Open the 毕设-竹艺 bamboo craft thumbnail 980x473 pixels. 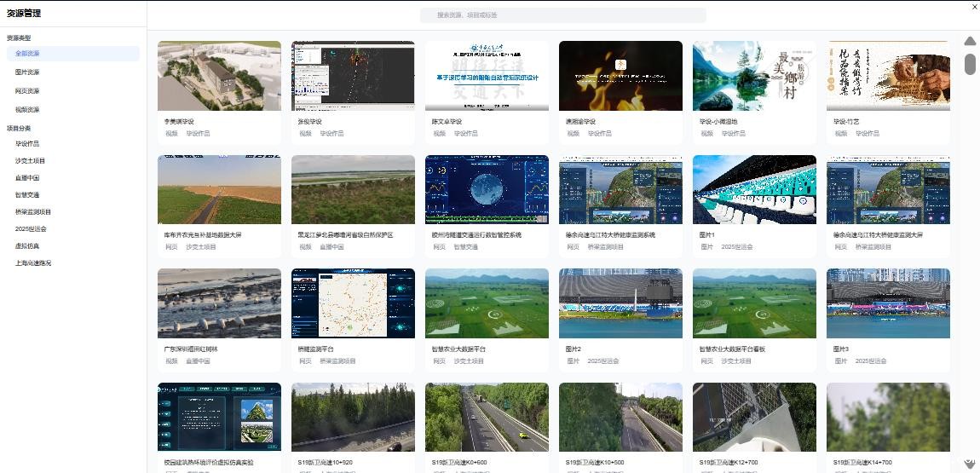click(888, 76)
